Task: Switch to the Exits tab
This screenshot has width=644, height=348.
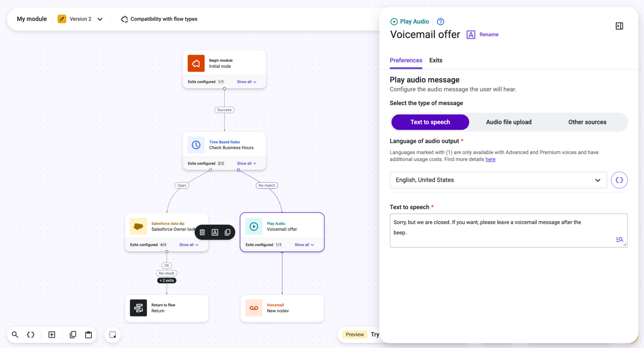Action: pos(436,60)
